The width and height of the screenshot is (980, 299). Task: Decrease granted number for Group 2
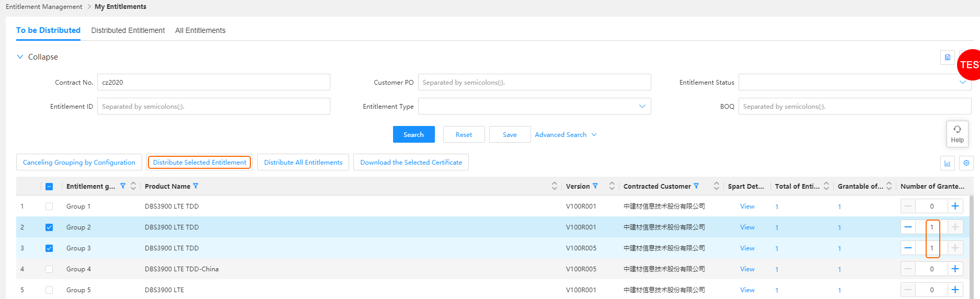(x=908, y=227)
